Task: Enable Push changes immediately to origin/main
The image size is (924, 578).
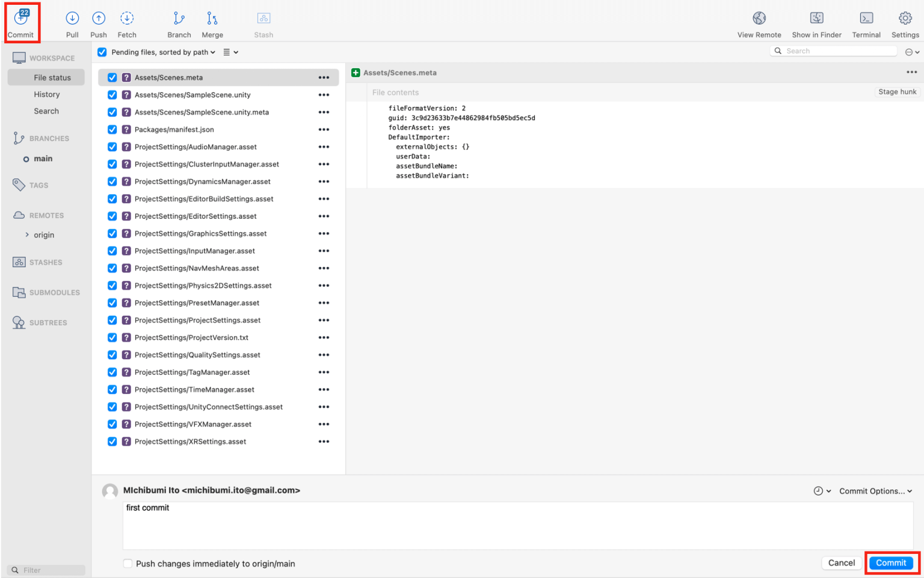Action: coord(128,564)
